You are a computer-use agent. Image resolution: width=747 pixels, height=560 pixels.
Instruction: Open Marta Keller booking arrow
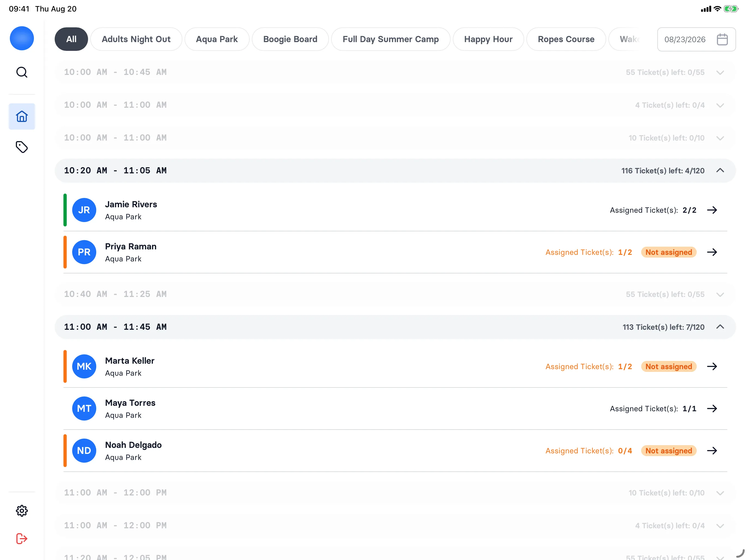(712, 366)
